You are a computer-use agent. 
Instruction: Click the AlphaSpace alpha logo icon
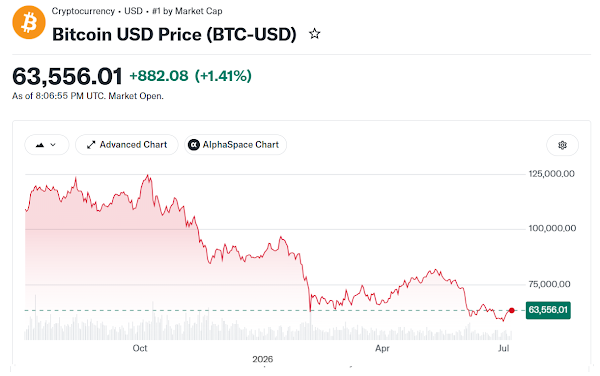(x=194, y=145)
